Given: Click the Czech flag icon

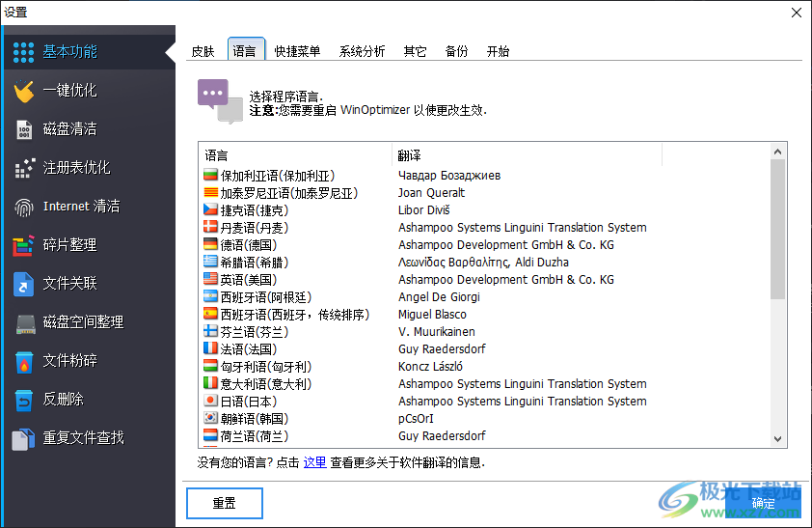Looking at the screenshot, I should tap(210, 209).
